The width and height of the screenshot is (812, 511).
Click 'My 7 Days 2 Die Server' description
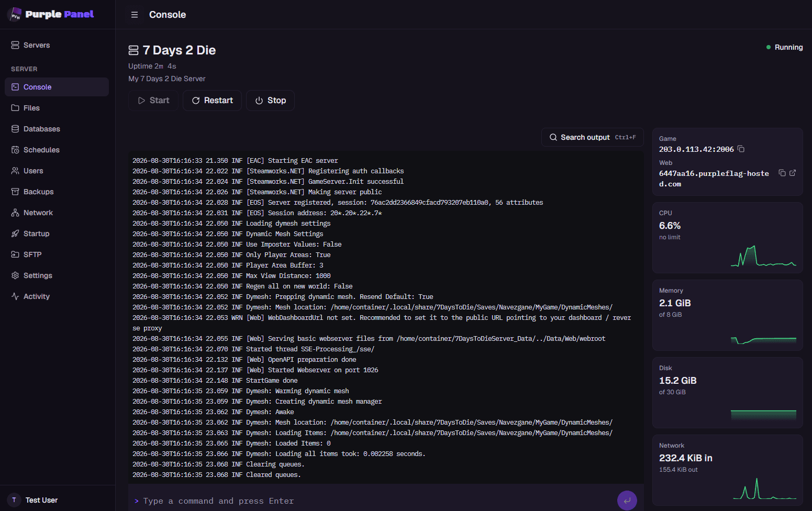[167, 79]
